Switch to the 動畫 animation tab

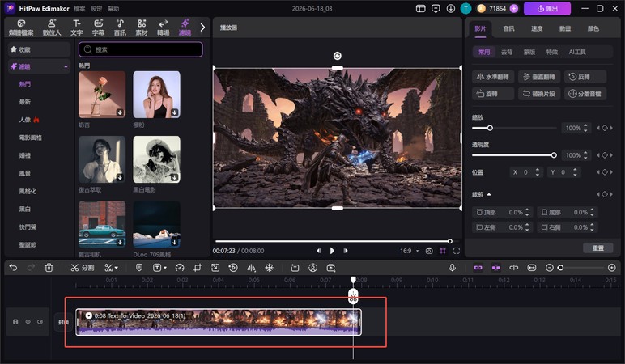pos(565,28)
